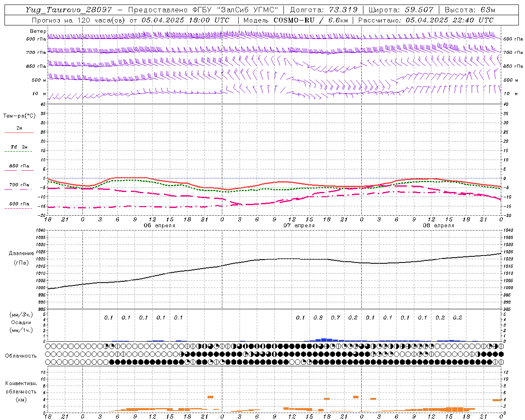Click the Ветер wind panel label
The width and height of the screenshot is (525, 420).
pos(38,31)
